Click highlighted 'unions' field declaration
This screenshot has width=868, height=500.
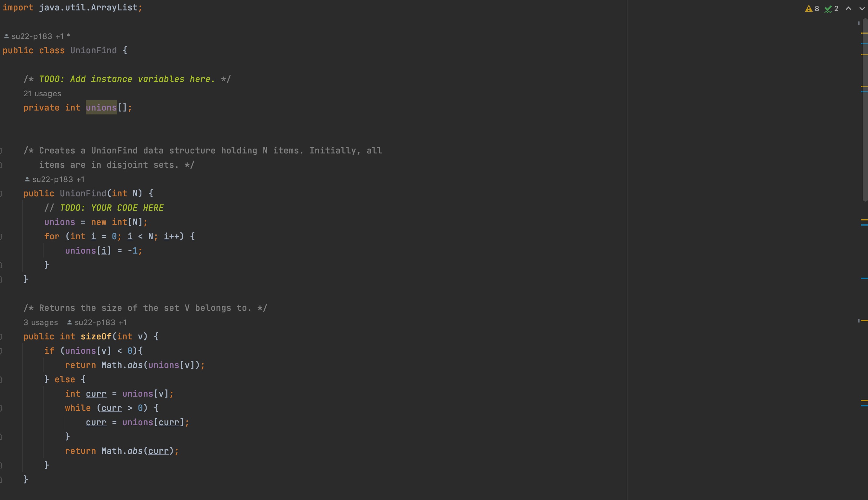[101, 108]
